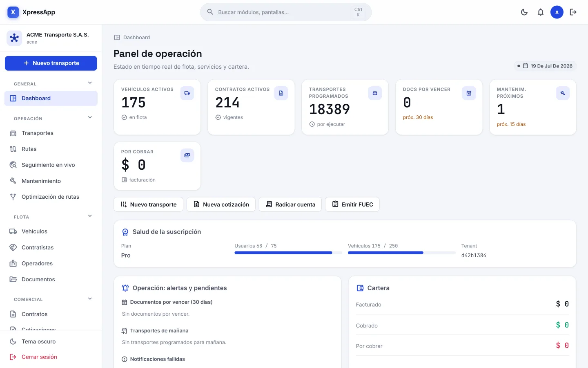Click 175 vehículos activos value
588x368 pixels.
point(134,102)
